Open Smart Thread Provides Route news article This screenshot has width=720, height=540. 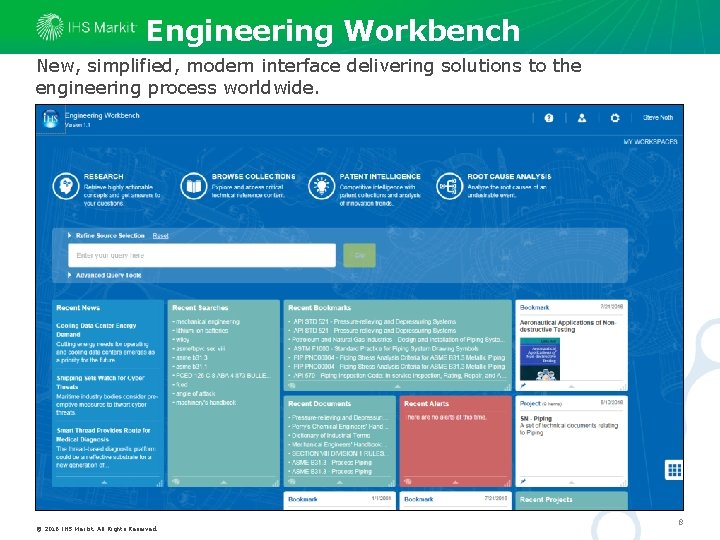(x=103, y=435)
